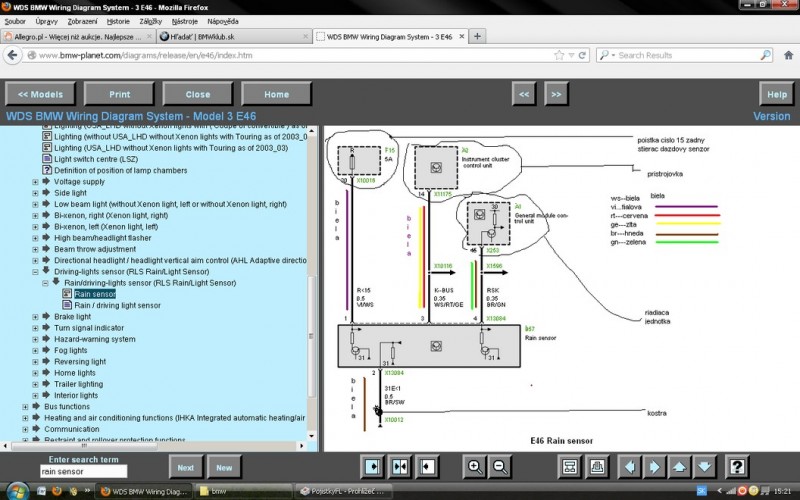Screen dimensions: 800x500
Task: Click Firefox back navigation arrow
Action: pyautogui.click(x=13, y=55)
